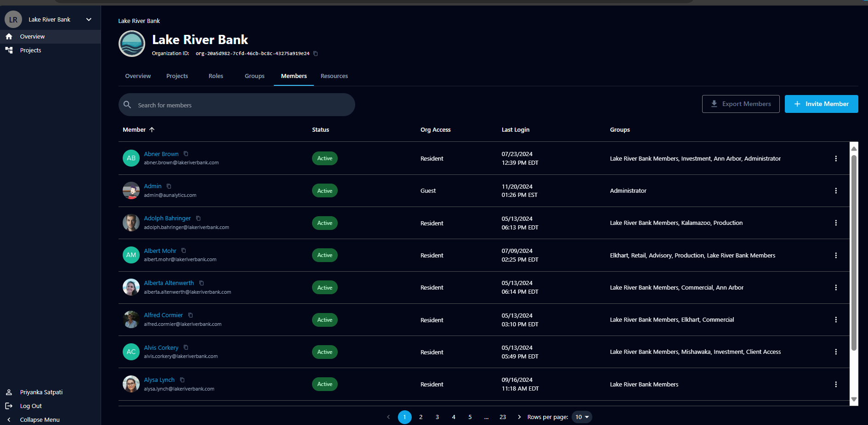Click the Log Out icon
Viewport: 868px width, 425px height.
(9, 406)
